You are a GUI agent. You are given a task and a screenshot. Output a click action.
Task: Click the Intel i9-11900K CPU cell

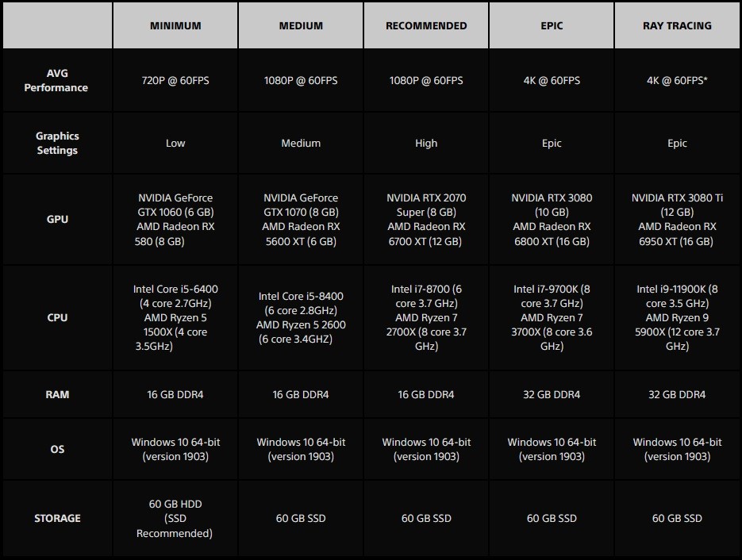pyautogui.click(x=677, y=317)
